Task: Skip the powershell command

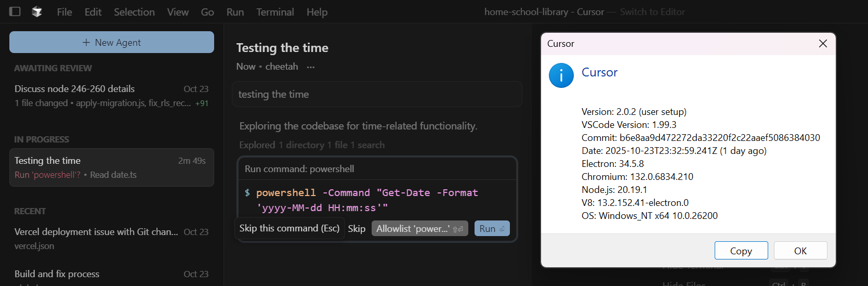Action: tap(357, 229)
